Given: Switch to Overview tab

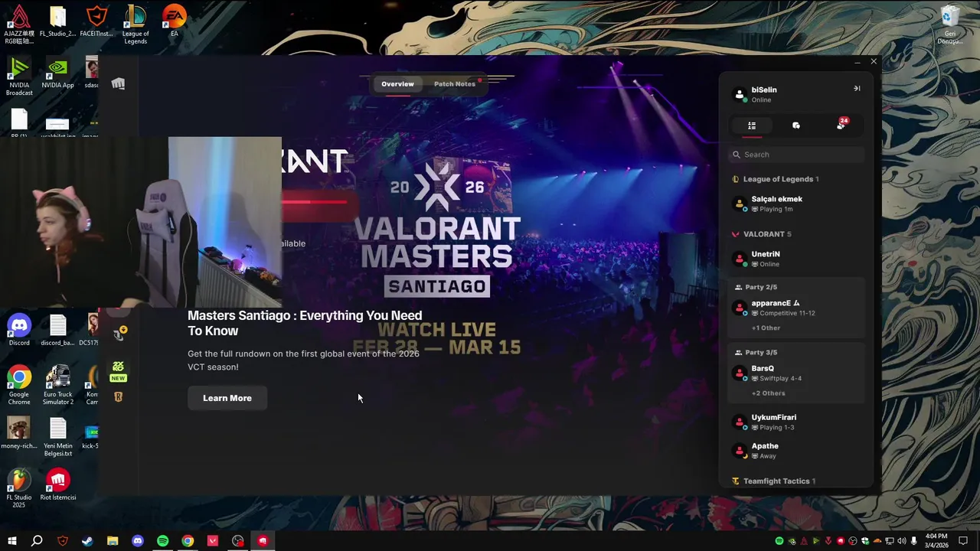Looking at the screenshot, I should pos(397,84).
